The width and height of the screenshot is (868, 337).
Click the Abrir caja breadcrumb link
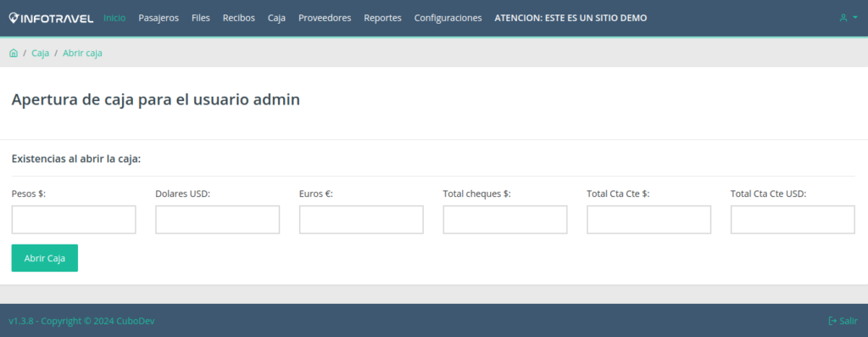(82, 53)
